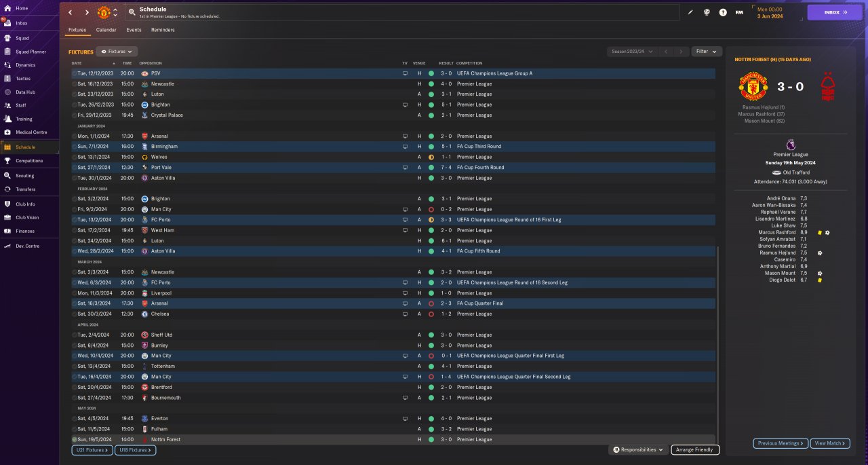Image resolution: width=868 pixels, height=465 pixels.
Task: Click the Arrange Friendly button
Action: (695, 449)
